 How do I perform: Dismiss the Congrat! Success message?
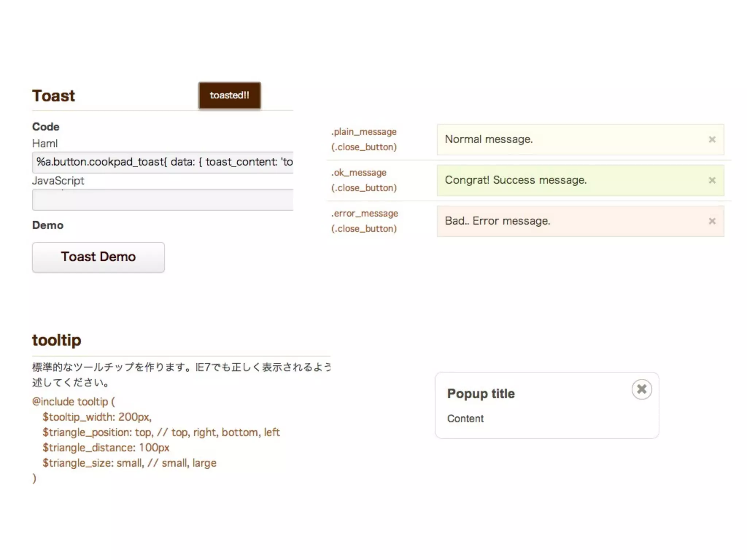click(712, 180)
